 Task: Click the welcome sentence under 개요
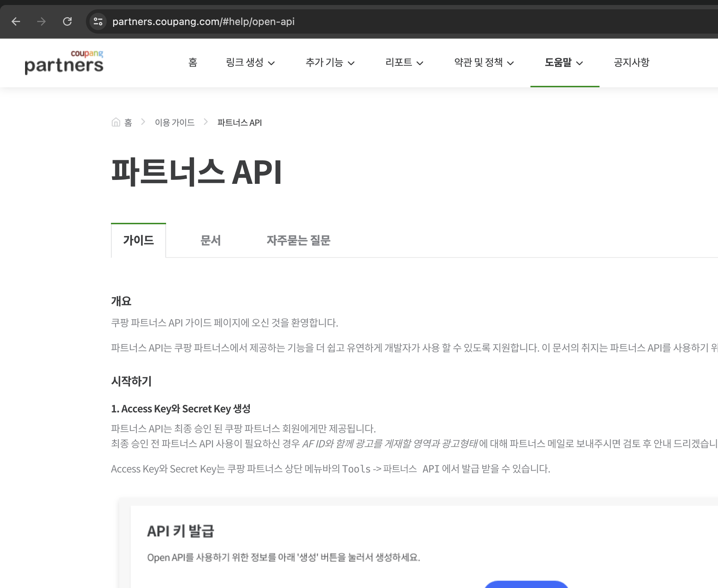(x=224, y=323)
